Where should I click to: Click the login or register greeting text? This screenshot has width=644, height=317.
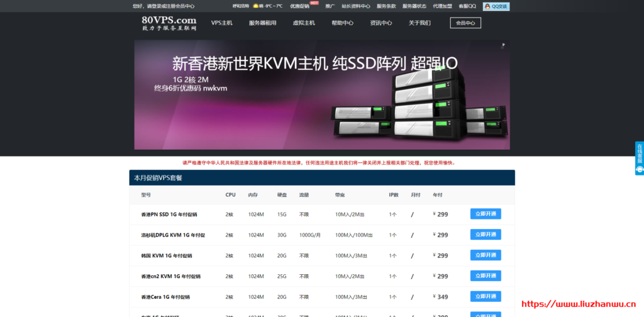(x=164, y=6)
